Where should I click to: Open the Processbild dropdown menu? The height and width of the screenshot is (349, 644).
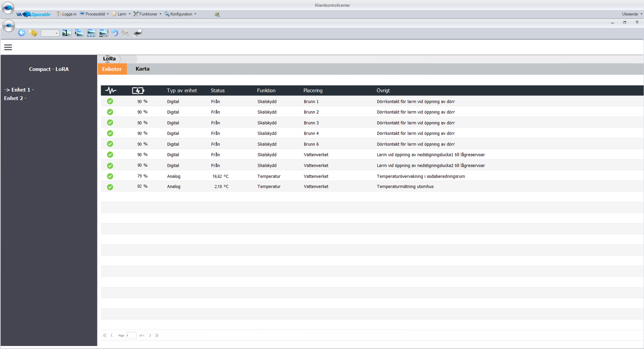[x=95, y=14]
